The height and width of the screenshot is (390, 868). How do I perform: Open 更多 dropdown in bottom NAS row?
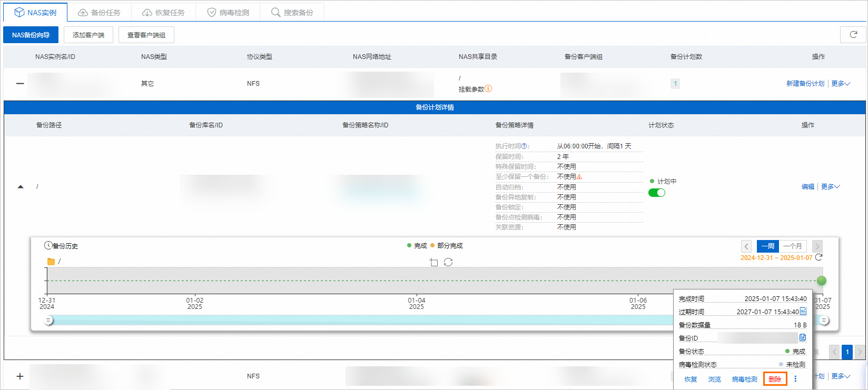coord(841,376)
